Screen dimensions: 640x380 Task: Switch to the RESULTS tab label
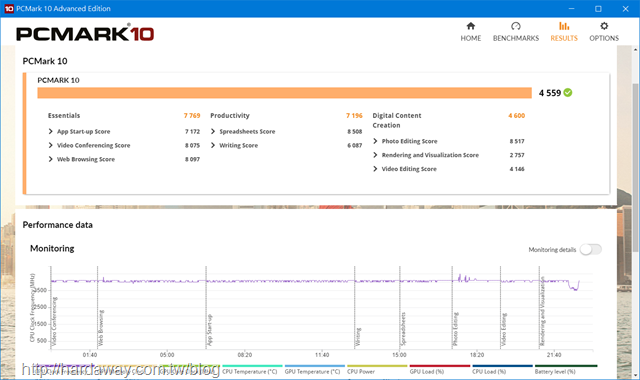564,38
